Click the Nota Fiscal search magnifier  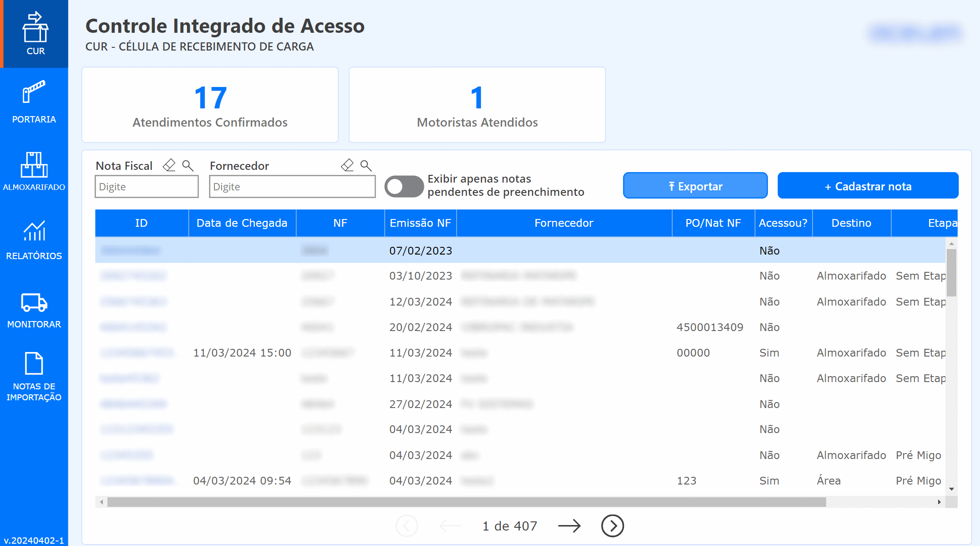pos(187,165)
